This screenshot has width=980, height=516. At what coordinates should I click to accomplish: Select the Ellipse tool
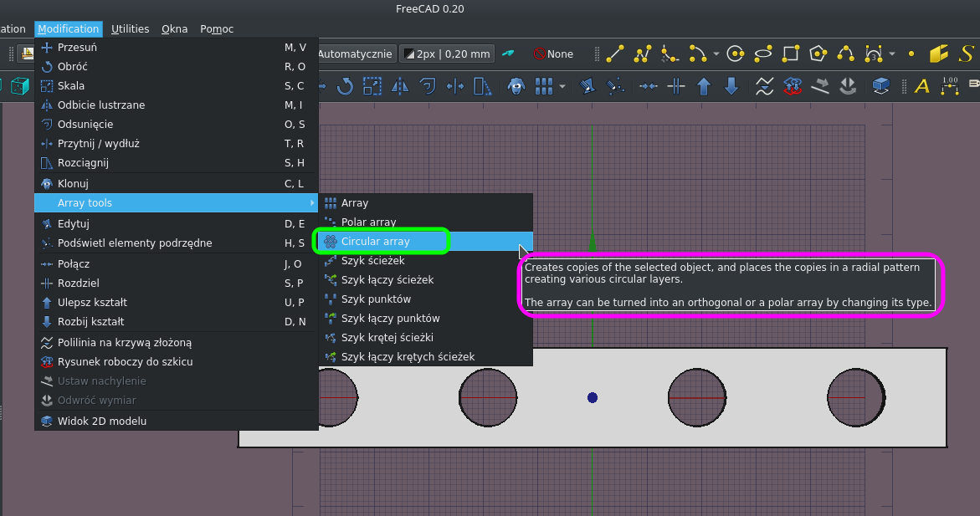pos(762,54)
